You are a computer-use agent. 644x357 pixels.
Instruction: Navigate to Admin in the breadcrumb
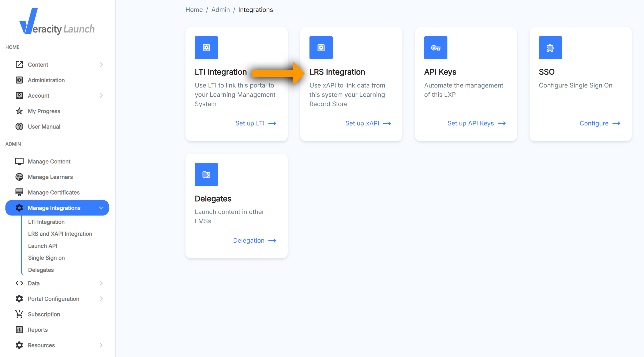click(220, 10)
